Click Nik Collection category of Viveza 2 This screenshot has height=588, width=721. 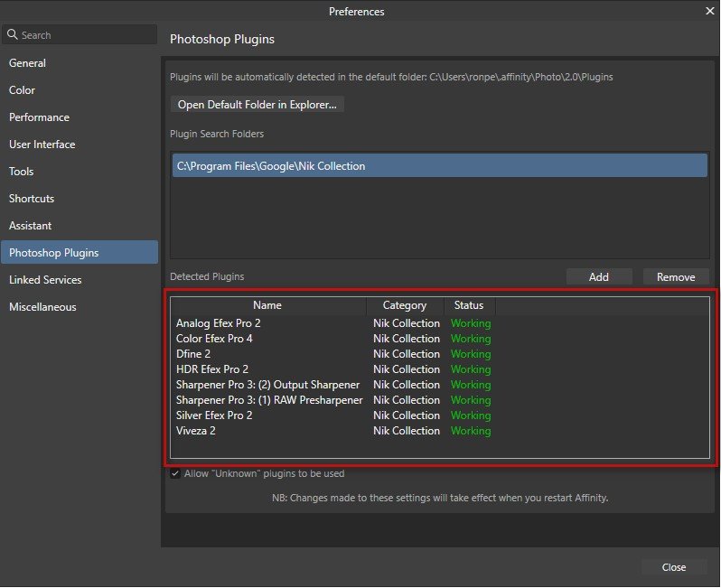407,431
